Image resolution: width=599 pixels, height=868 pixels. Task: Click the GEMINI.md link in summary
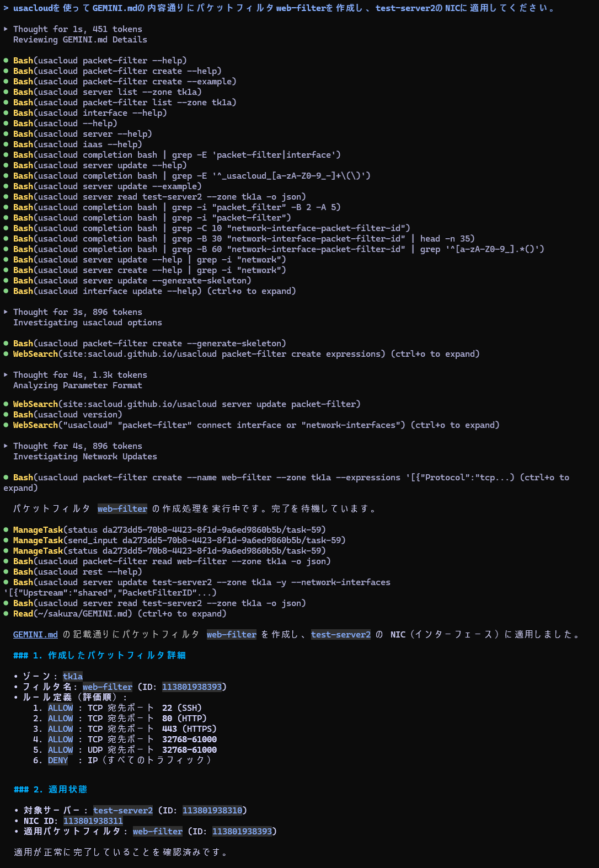coord(35,634)
